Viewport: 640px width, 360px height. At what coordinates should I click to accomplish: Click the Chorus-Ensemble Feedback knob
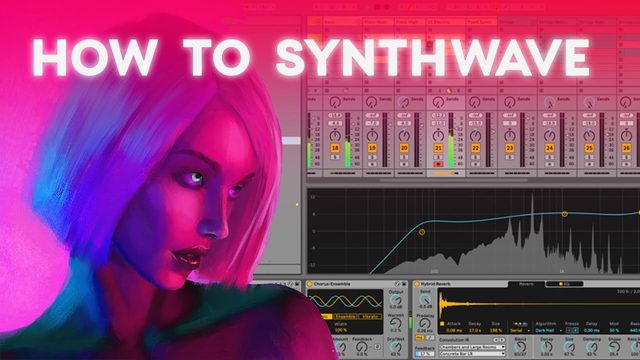(362, 347)
